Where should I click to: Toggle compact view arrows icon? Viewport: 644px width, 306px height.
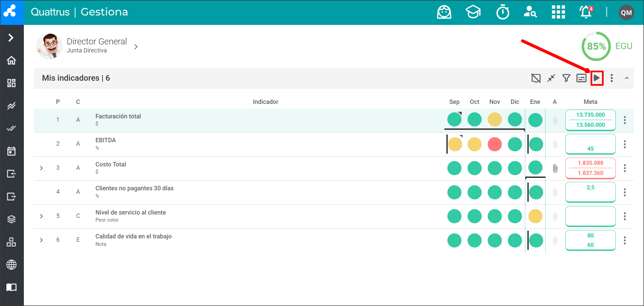tap(551, 78)
